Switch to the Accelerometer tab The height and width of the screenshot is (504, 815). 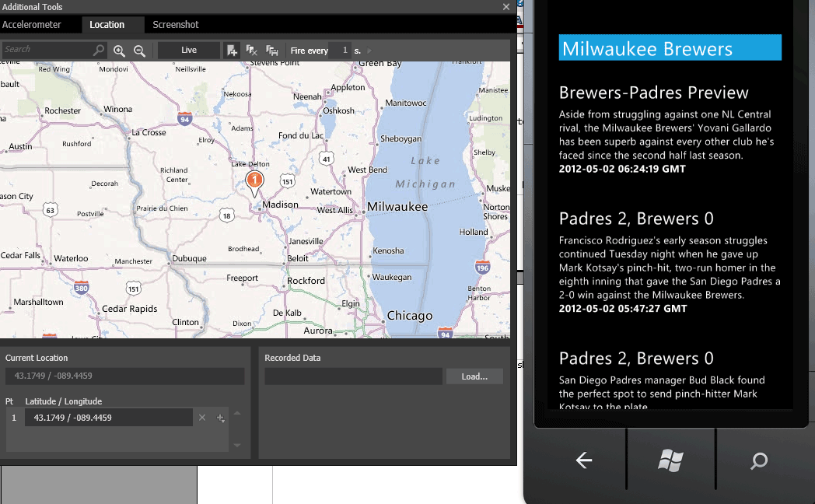click(x=32, y=24)
